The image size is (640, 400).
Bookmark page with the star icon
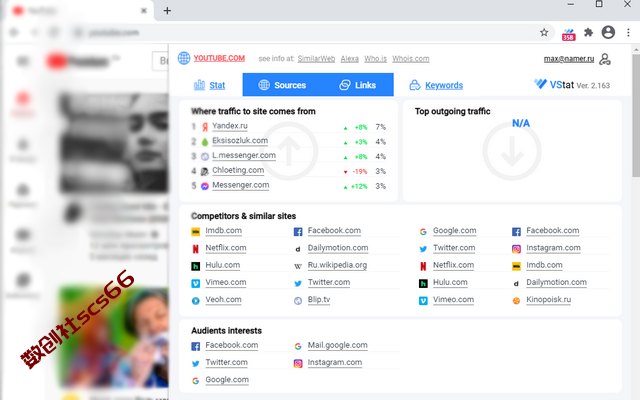[x=544, y=33]
